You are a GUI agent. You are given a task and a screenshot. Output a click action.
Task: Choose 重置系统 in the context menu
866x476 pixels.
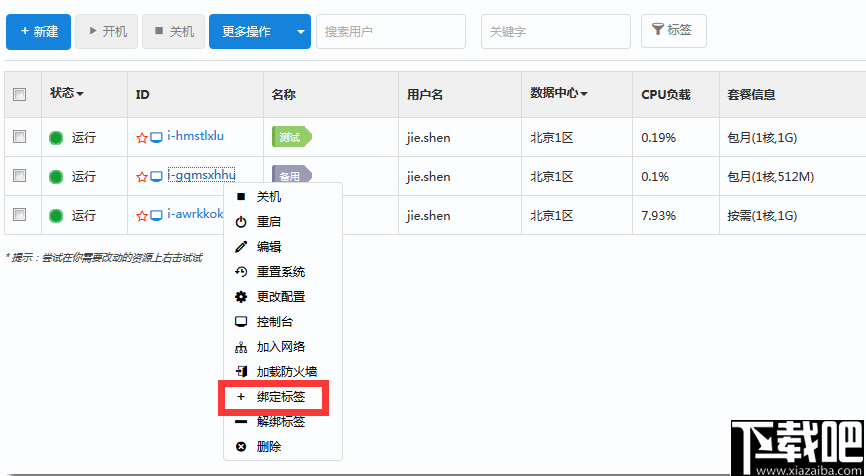click(282, 272)
